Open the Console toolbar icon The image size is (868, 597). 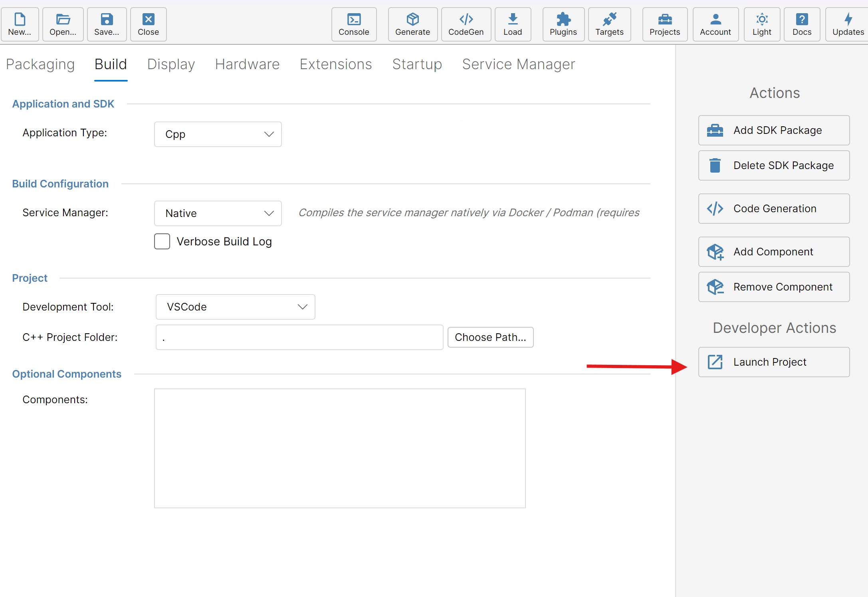click(354, 24)
